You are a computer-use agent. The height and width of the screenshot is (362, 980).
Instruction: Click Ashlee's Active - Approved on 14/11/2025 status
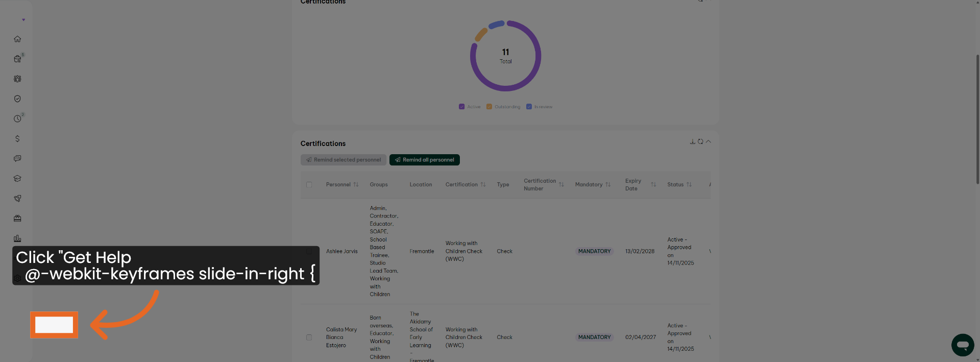(680, 251)
